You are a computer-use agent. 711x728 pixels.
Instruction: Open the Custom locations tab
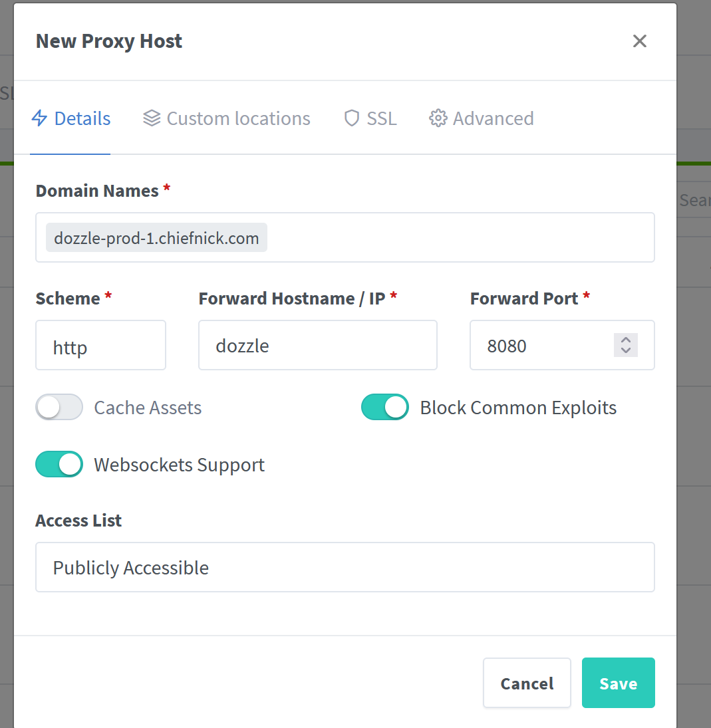[x=226, y=118]
